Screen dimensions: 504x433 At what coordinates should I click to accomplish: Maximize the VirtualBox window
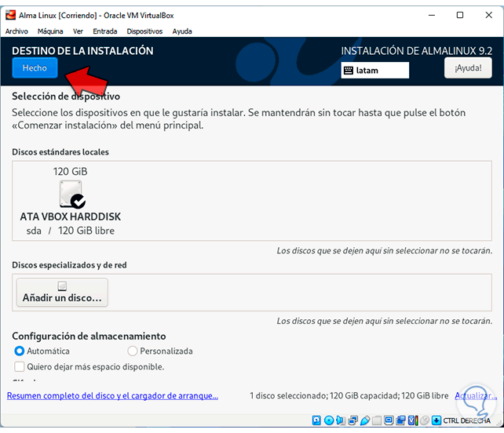click(x=460, y=15)
